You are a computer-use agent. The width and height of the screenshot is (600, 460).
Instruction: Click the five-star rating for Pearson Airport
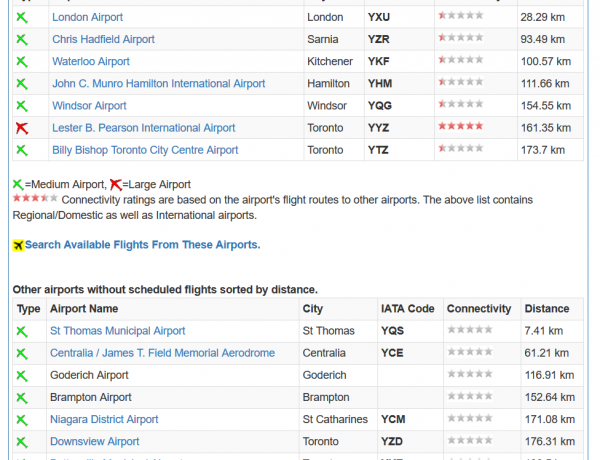pyautogui.click(x=461, y=126)
